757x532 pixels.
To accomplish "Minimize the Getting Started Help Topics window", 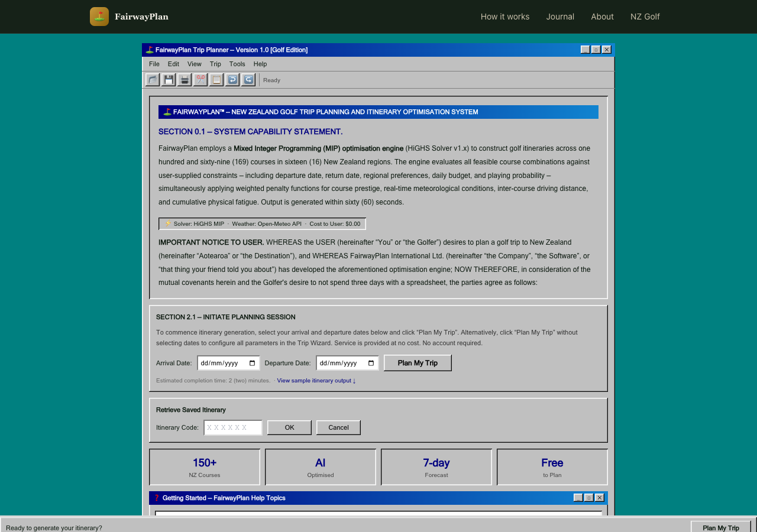I will [x=578, y=498].
